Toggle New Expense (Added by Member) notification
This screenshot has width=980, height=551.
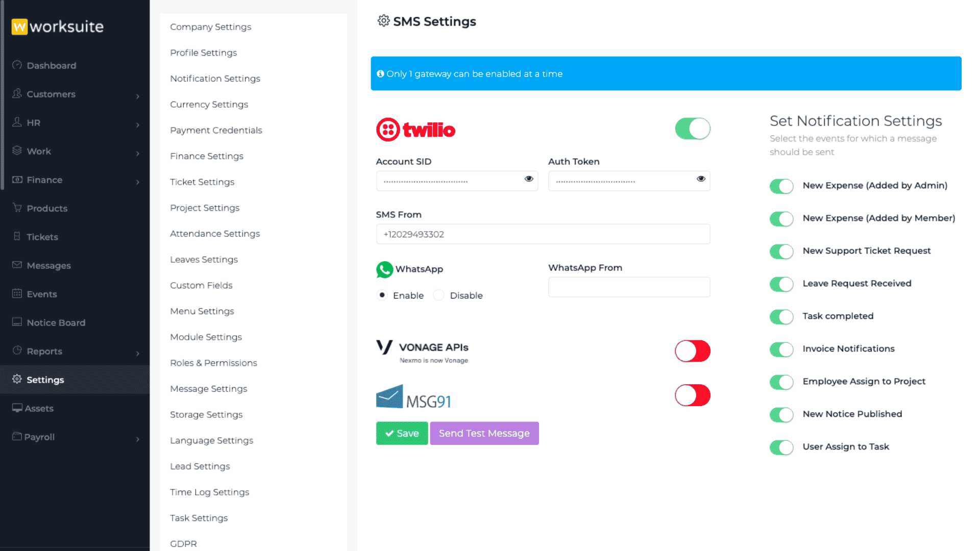(781, 219)
